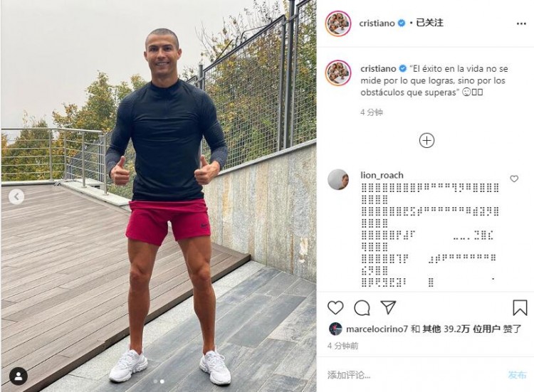
Task: Open cristiano profile picture in header
Action: 337,23
